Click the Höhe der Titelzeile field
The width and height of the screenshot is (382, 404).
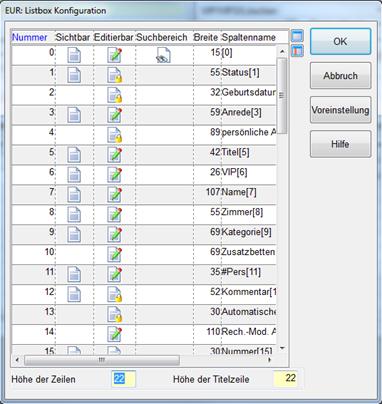click(x=285, y=379)
